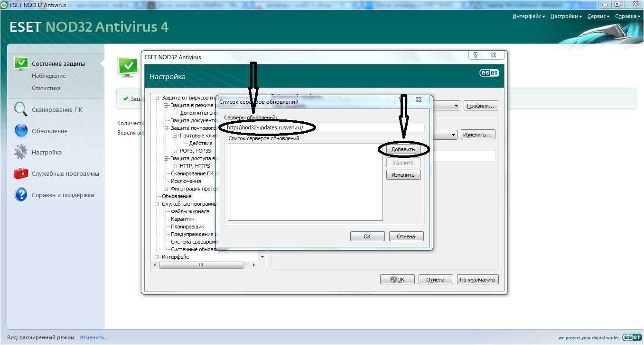Click the magnifier icon for PC scan

tap(21, 109)
